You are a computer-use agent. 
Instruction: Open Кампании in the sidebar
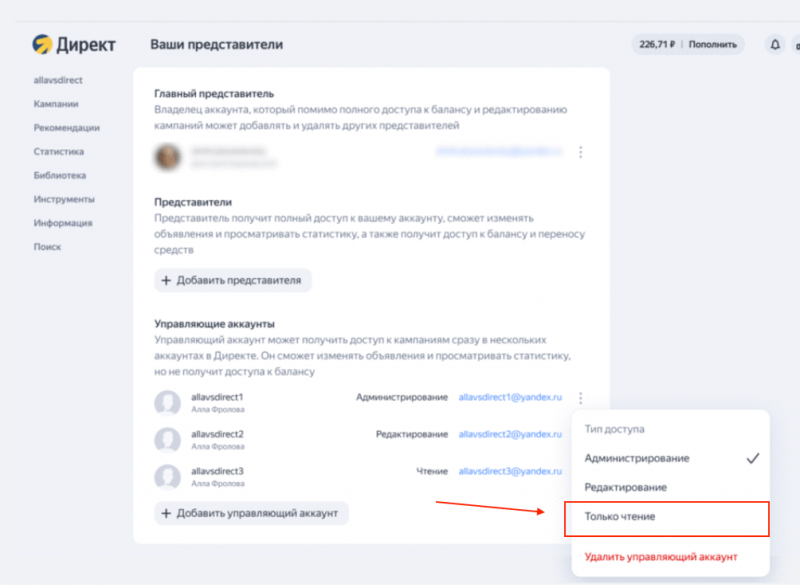point(56,103)
